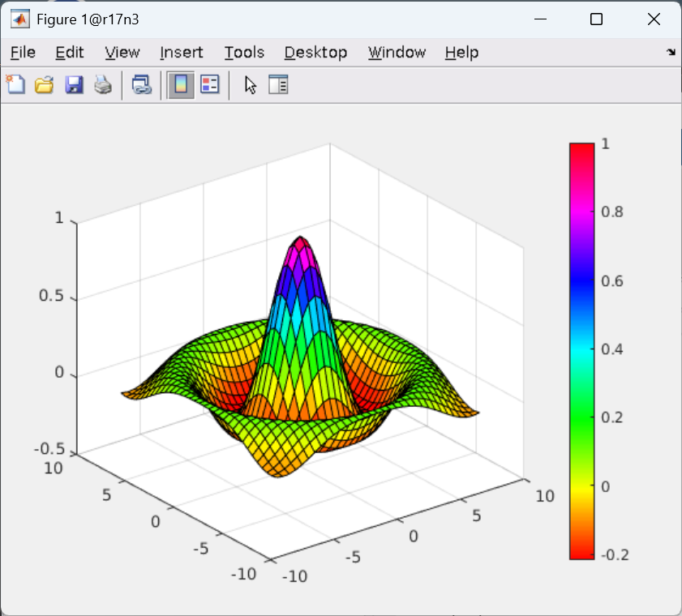Open the View menu
The image size is (682, 616).
122,53
